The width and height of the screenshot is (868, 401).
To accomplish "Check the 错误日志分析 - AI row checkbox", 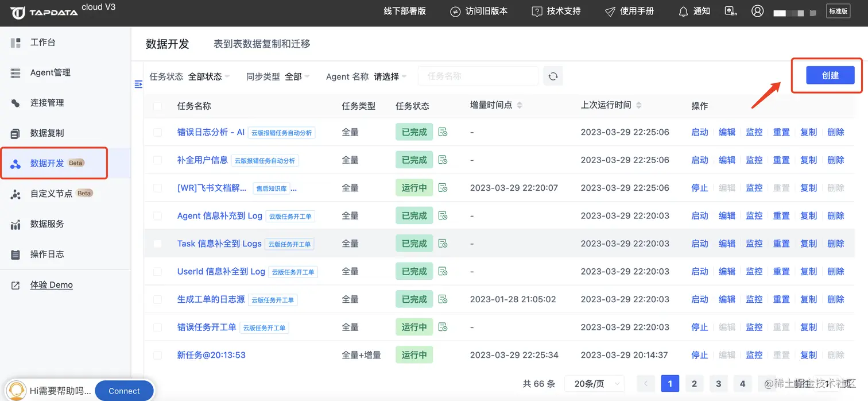I will coord(157,132).
